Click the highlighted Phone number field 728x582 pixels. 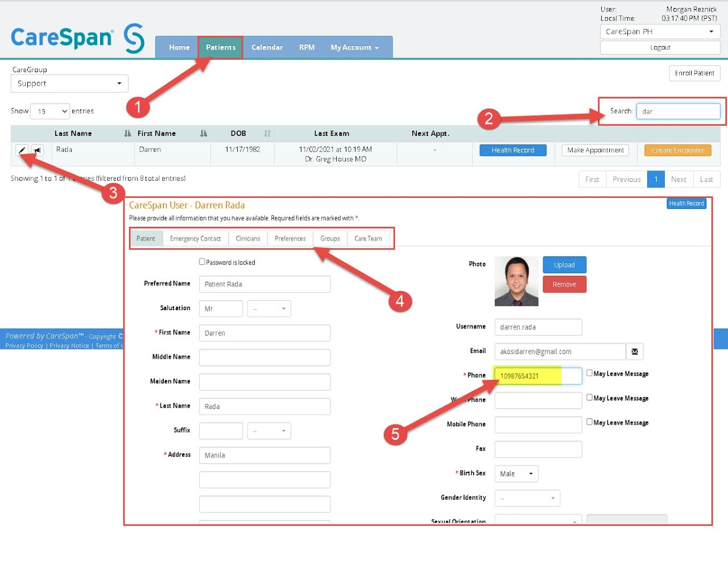538,376
